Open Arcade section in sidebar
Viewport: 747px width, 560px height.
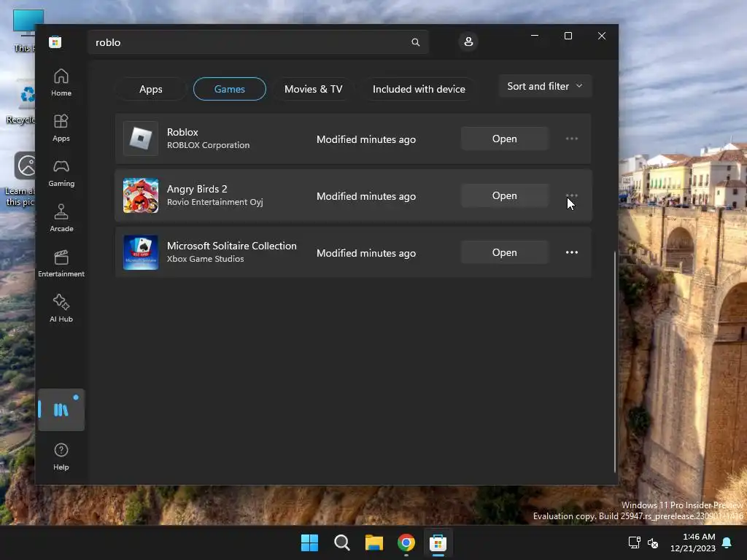pos(61,218)
